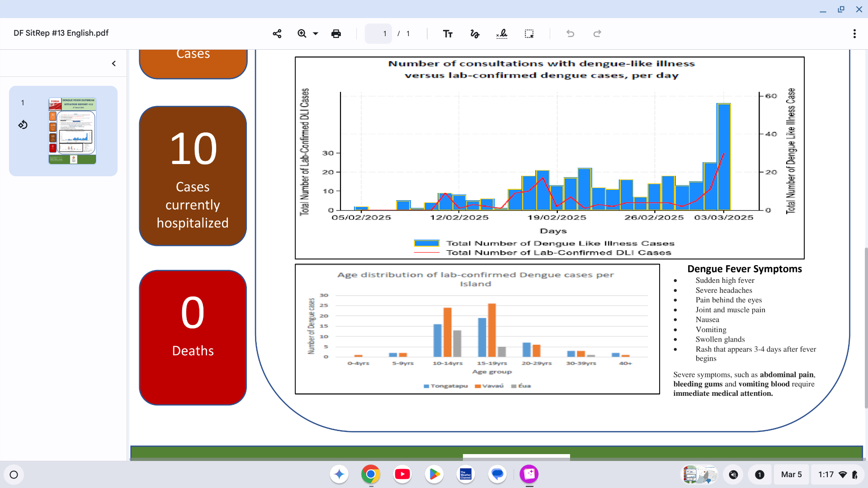Activate the region selection tool
Viewport: 868px width, 488px height.
tap(529, 34)
